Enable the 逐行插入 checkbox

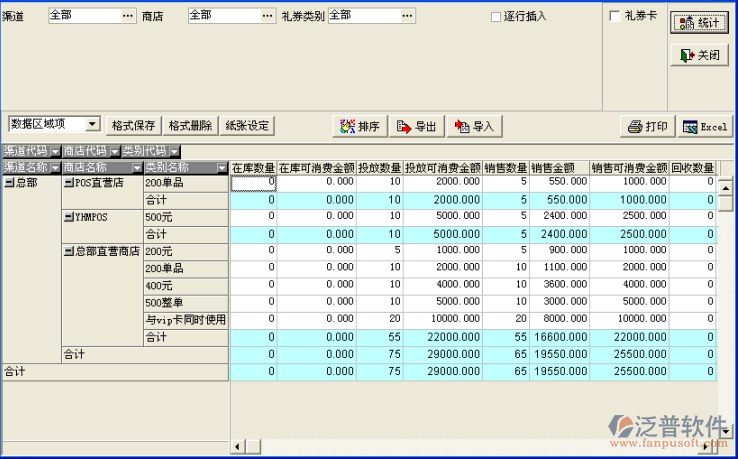coord(496,17)
